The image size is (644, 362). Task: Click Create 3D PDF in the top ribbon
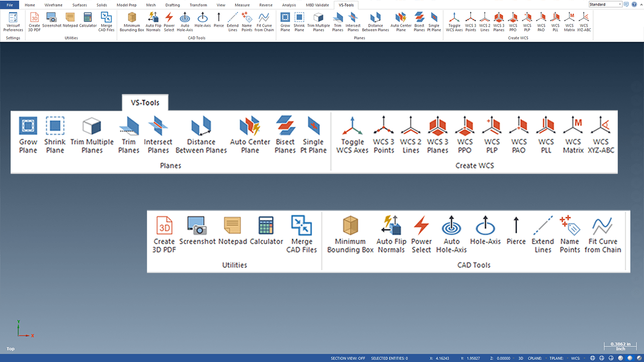pyautogui.click(x=34, y=22)
